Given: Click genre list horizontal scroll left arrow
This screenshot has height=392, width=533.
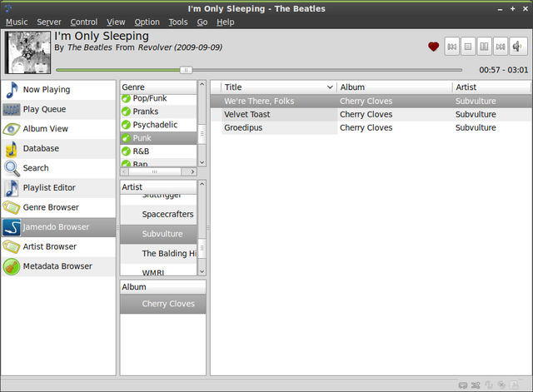Looking at the screenshot, I should click(x=124, y=172).
